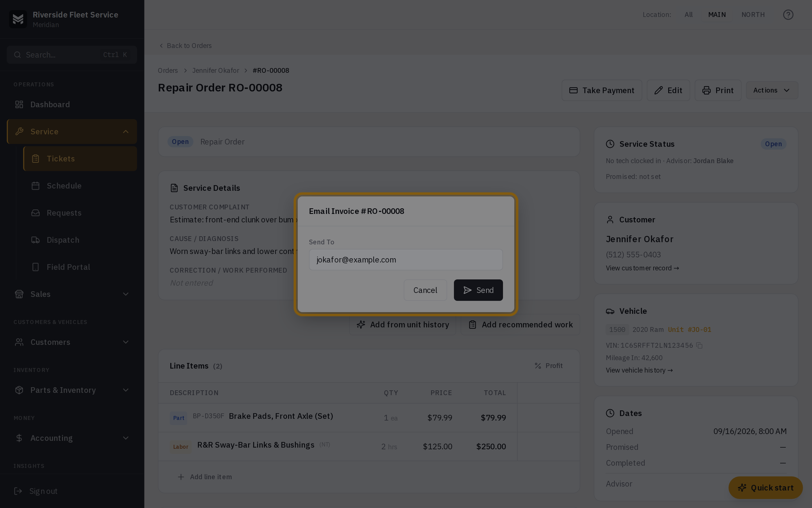Click the Customer person icon

tap(610, 220)
